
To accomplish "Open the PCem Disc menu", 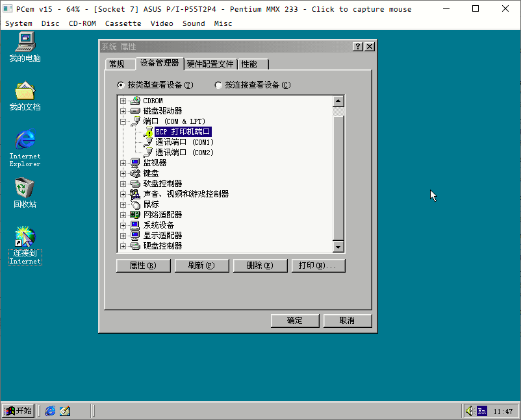I will coord(50,23).
